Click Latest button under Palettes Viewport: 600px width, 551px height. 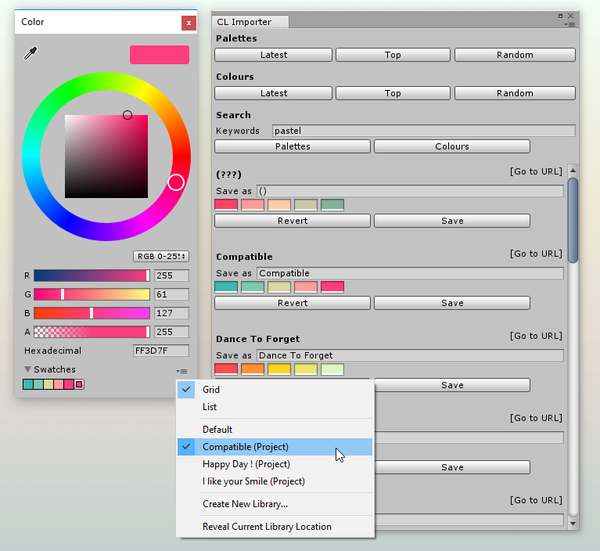[x=273, y=55]
